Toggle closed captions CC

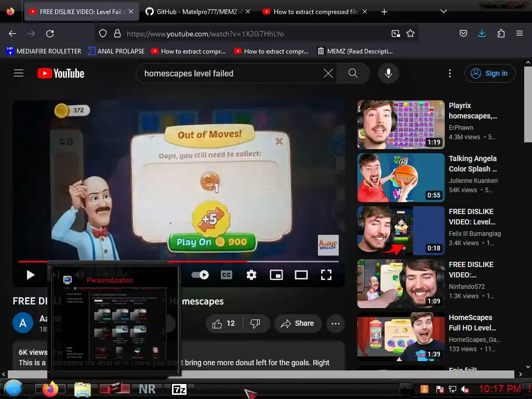(227, 275)
